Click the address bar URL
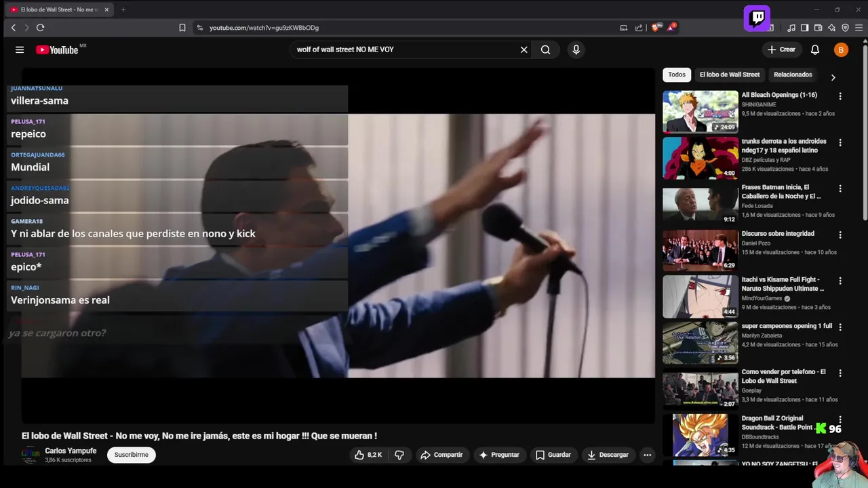 click(x=264, y=28)
